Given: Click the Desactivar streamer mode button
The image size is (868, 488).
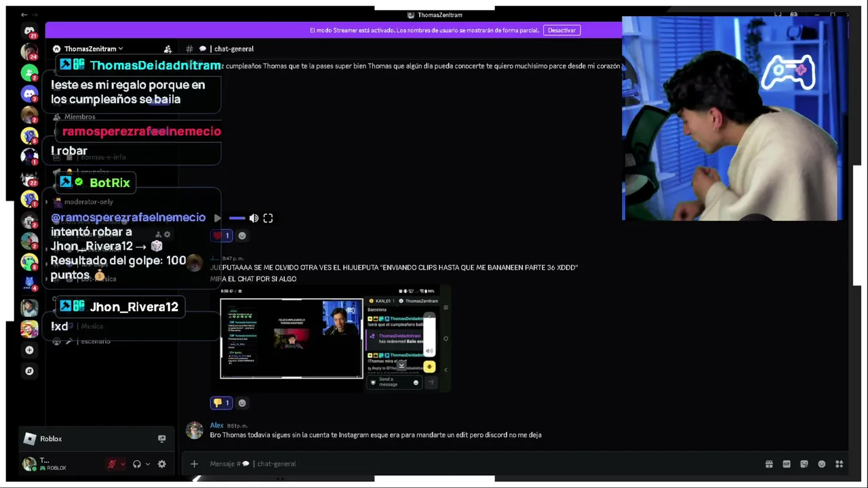Looking at the screenshot, I should (561, 30).
